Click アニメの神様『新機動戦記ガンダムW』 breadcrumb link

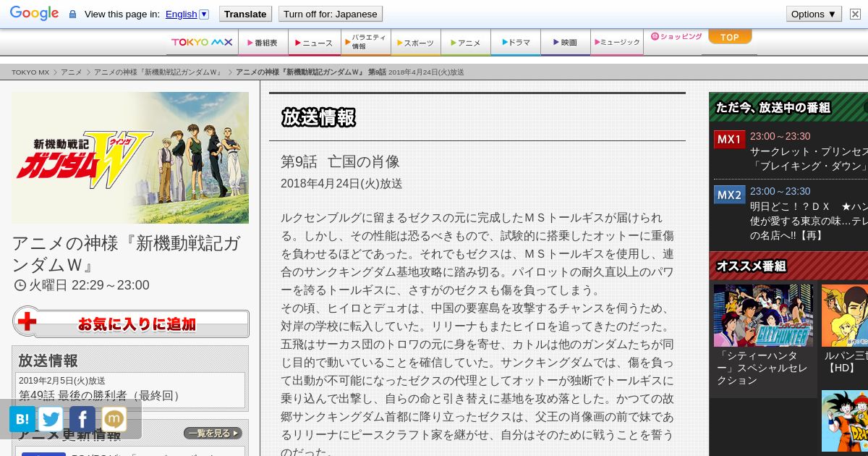point(158,72)
